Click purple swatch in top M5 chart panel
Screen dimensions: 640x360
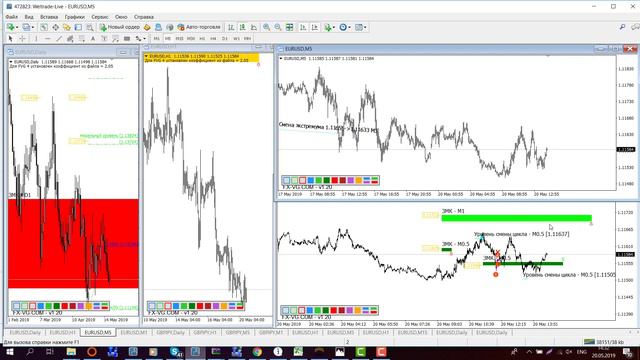point(351,180)
